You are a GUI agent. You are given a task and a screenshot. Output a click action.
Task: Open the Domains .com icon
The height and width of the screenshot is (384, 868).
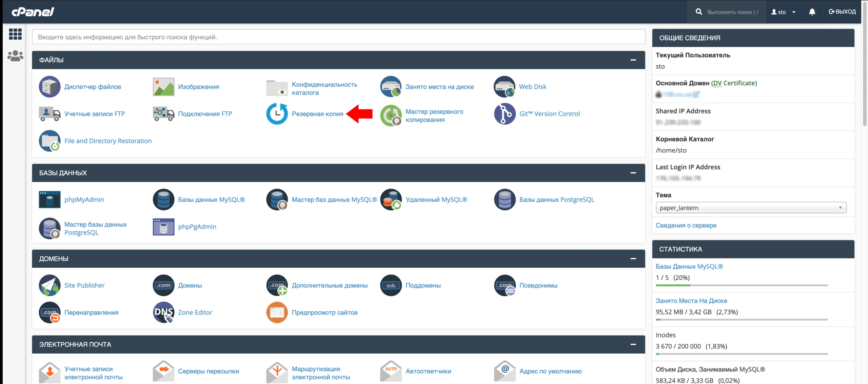pyautogui.click(x=163, y=285)
